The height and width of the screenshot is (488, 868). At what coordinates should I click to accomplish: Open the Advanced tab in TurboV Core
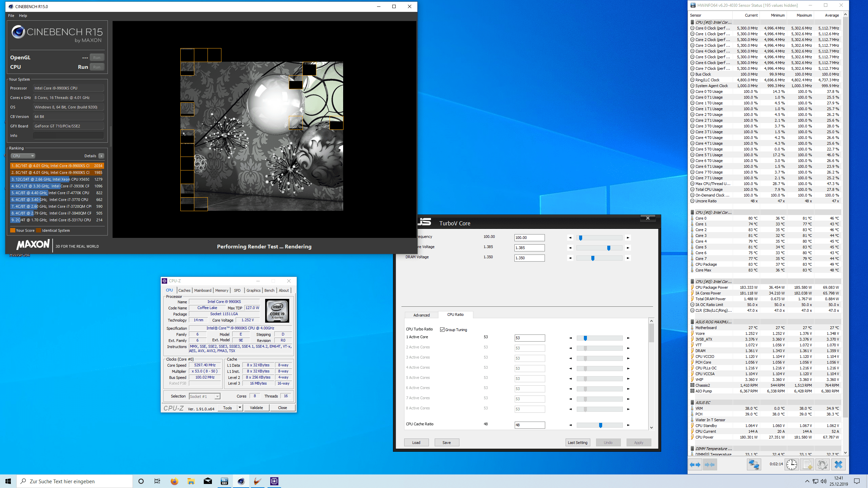pyautogui.click(x=421, y=315)
